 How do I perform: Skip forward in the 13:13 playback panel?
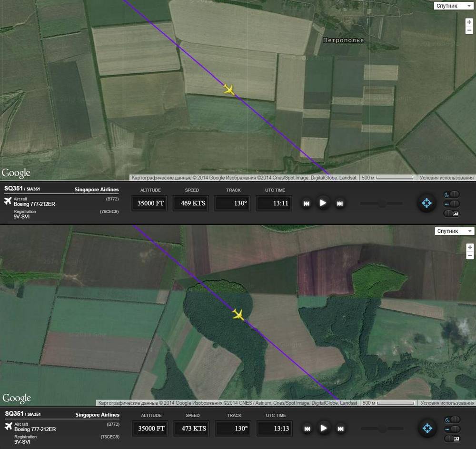(x=341, y=429)
